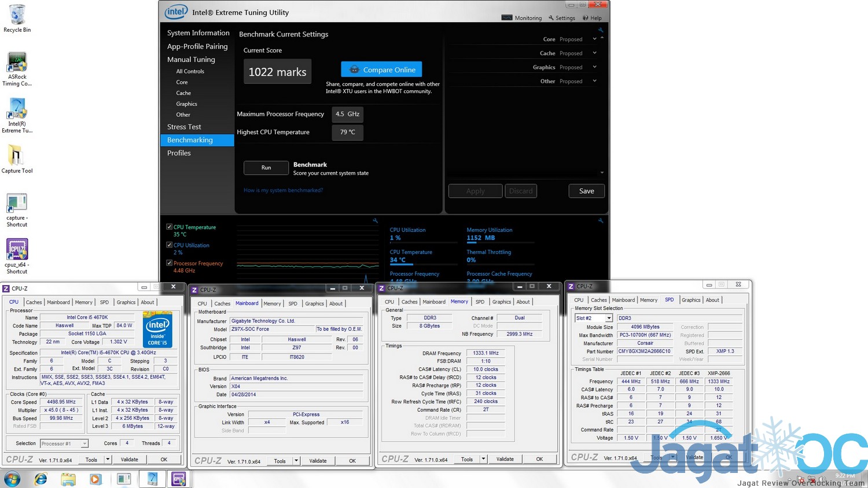Open System Information in XTU sidebar

coord(198,33)
